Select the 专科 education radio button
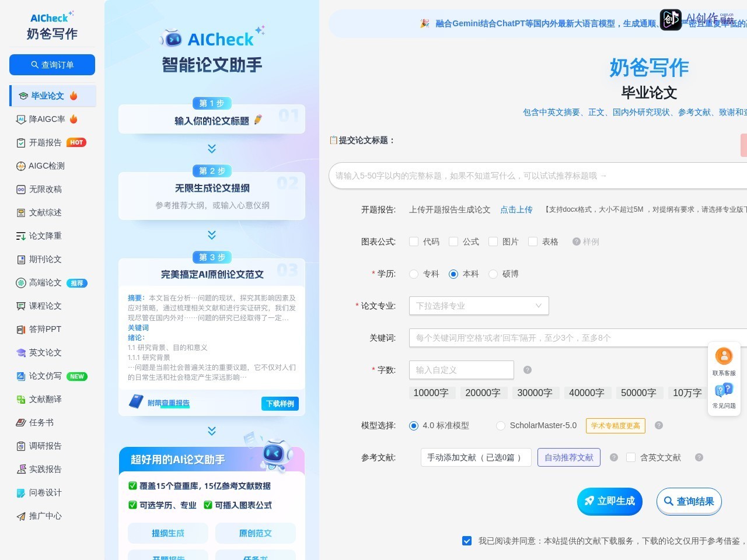The height and width of the screenshot is (560, 747). point(414,274)
